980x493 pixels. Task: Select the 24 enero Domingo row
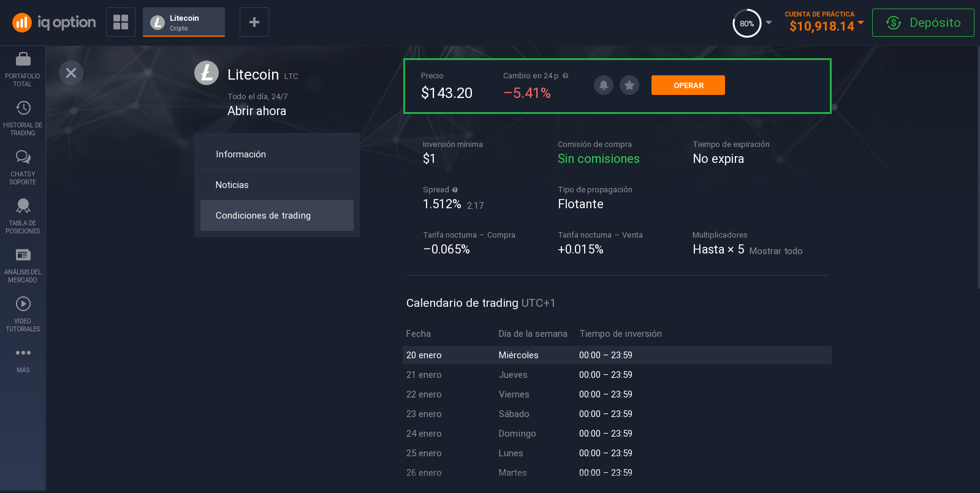(617, 434)
